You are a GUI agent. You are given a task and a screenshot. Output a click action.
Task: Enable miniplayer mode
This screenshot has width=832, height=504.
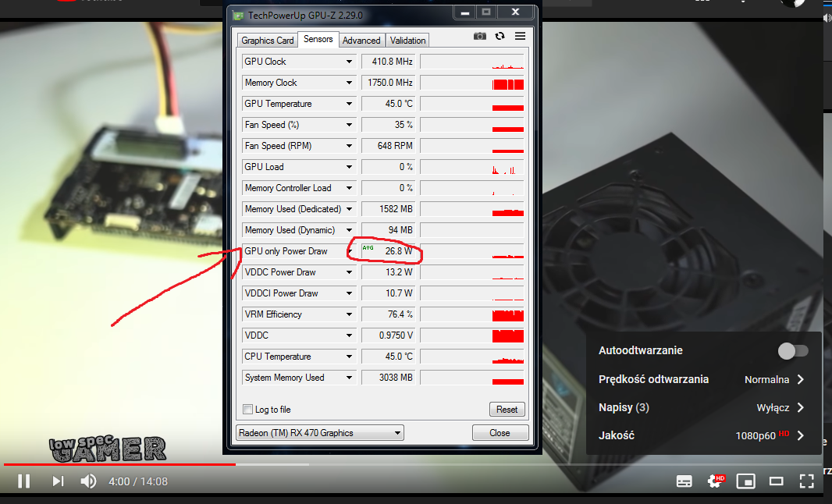pos(745,481)
